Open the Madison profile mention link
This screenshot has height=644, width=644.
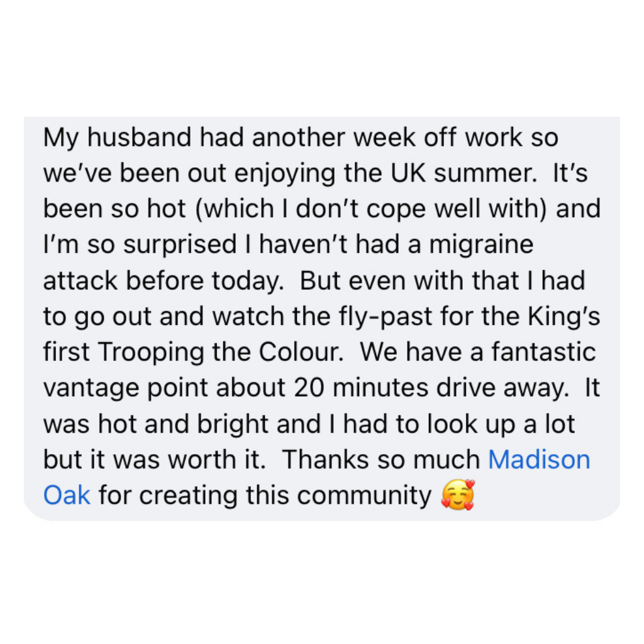tap(539, 459)
